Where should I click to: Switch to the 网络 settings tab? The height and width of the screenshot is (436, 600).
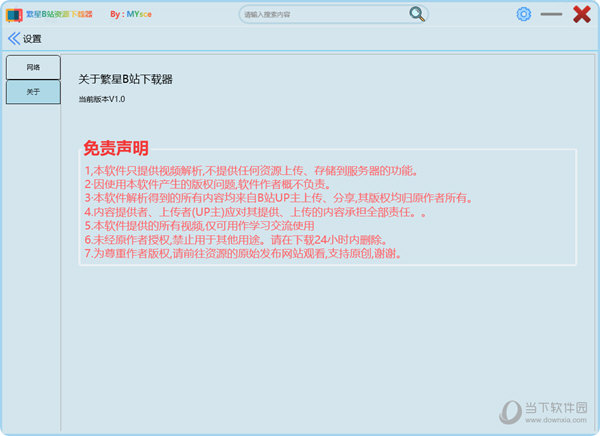pyautogui.click(x=33, y=67)
